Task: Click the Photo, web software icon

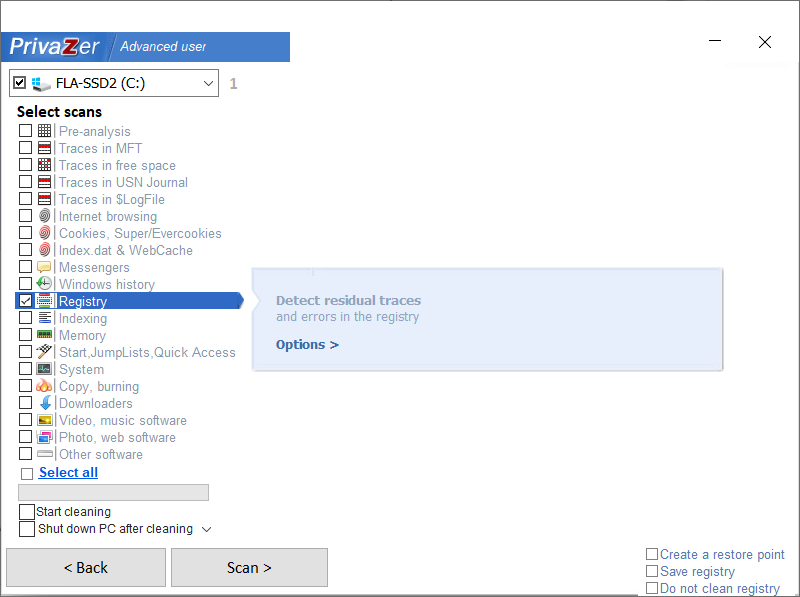Action: click(x=44, y=437)
